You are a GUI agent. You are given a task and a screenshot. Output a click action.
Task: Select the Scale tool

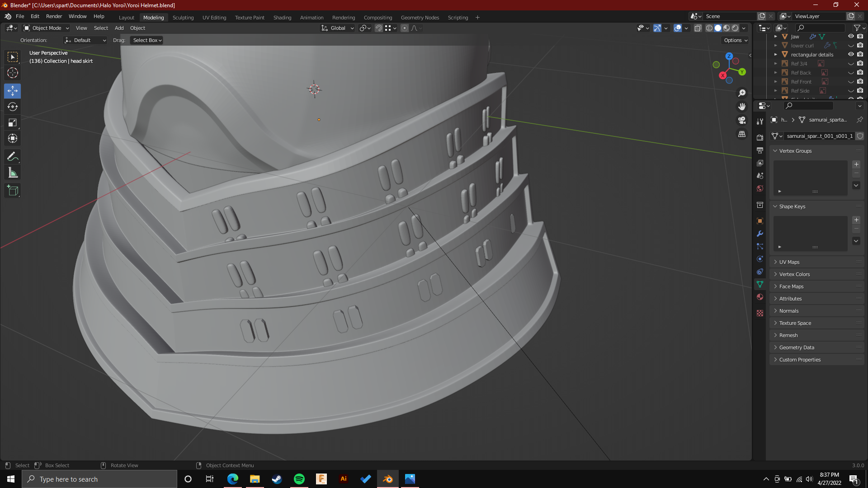pyautogui.click(x=13, y=122)
